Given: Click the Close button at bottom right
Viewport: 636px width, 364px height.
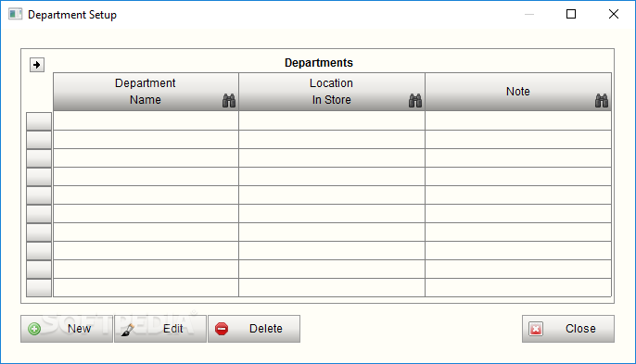Looking at the screenshot, I should (567, 329).
